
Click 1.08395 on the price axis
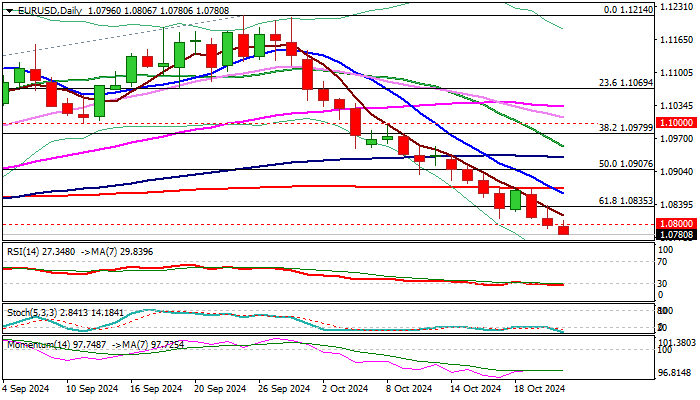676,204
